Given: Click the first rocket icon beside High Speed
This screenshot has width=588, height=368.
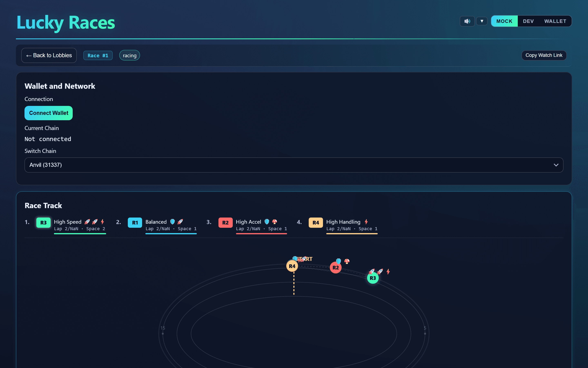Looking at the screenshot, I should 87,222.
